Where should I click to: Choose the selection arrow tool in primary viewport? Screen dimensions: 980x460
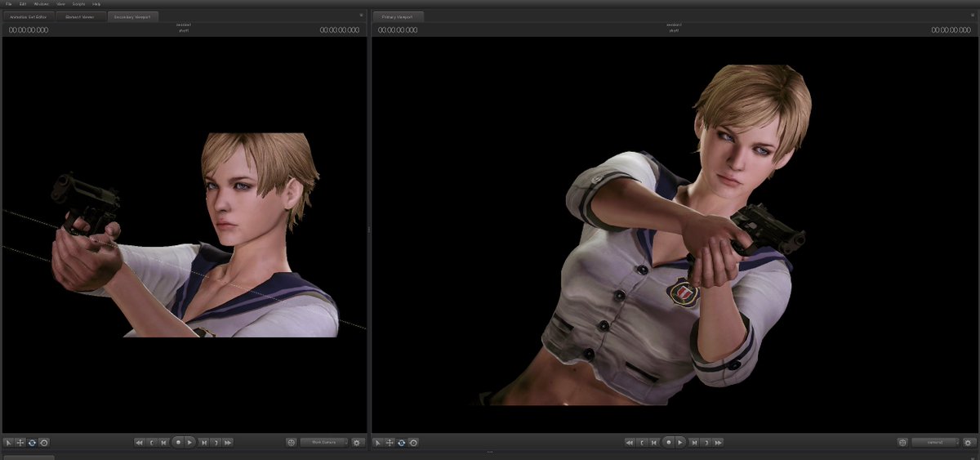tap(379, 442)
